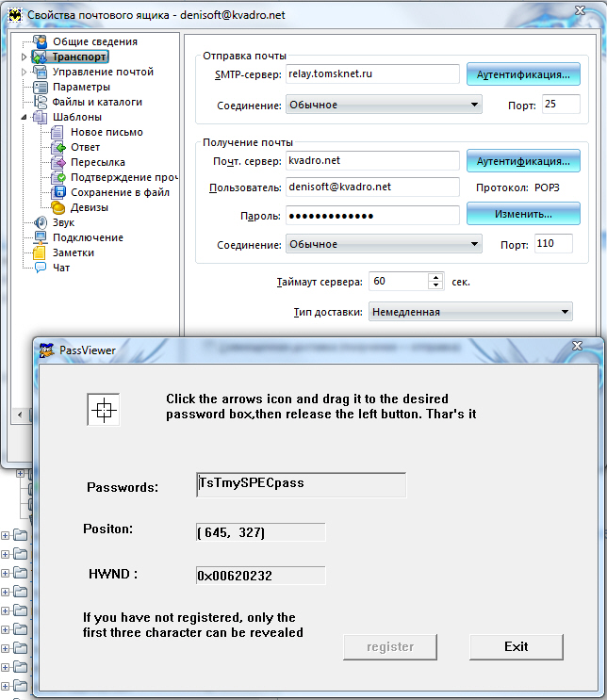Select the Девизы icon in the templates
Screen dimensions: 607x700
click(58, 207)
